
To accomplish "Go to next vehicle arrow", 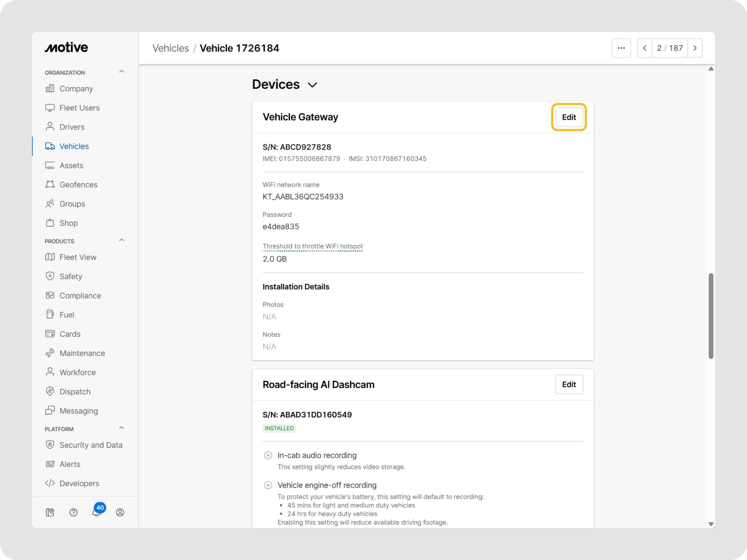I will click(695, 48).
